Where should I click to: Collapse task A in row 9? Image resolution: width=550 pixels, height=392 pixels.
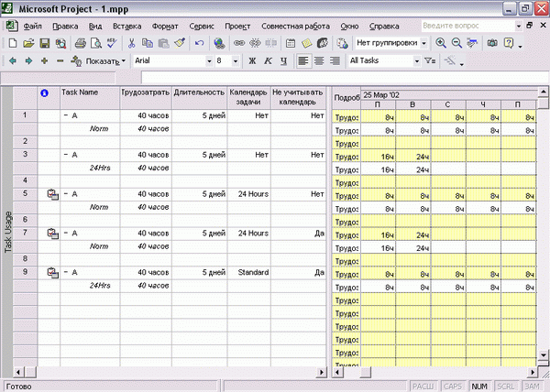(66, 272)
